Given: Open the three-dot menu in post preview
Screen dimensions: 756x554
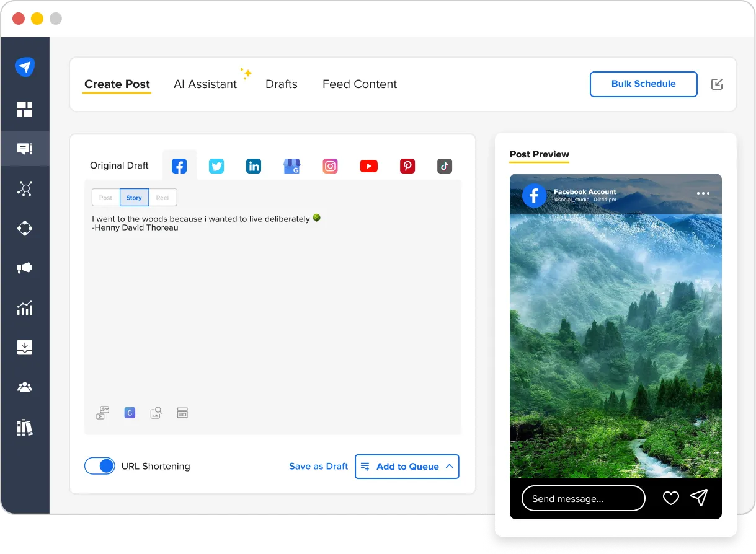Looking at the screenshot, I should (x=703, y=193).
